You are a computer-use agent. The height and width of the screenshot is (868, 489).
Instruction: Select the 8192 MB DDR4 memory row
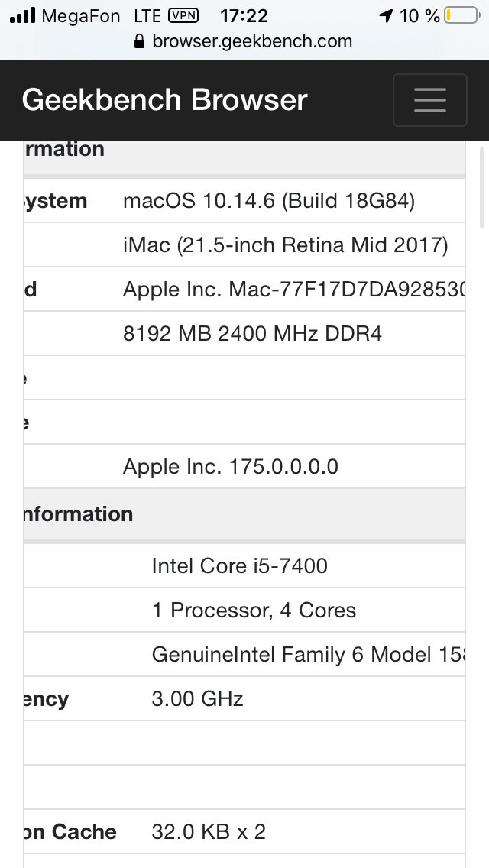252,334
